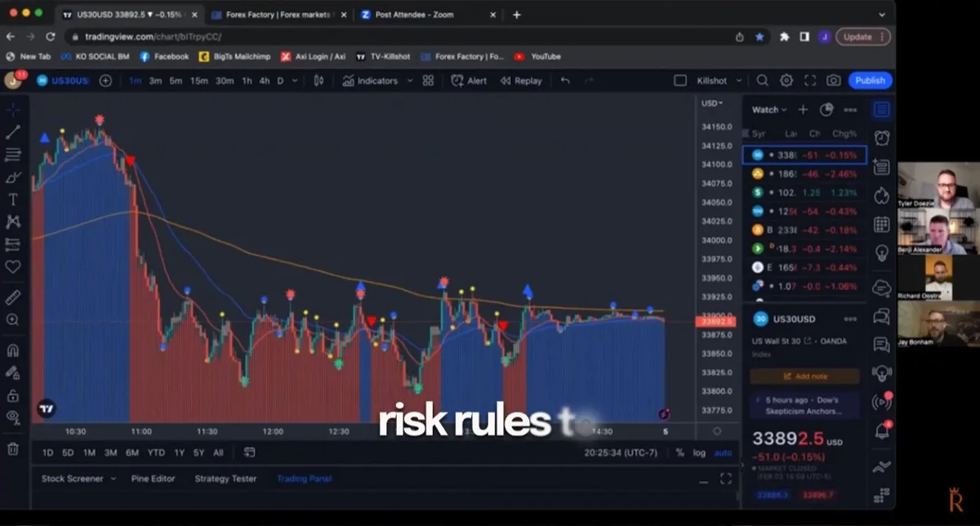Undo the last chart action

565,81
